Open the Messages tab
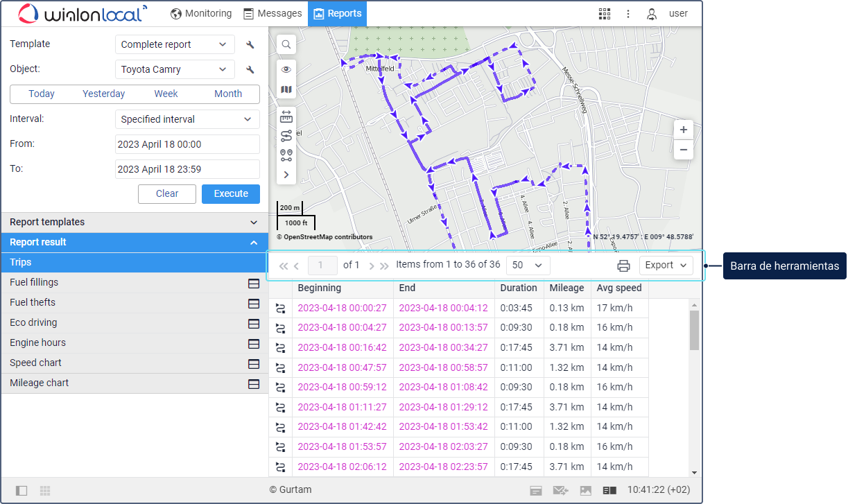 [272, 13]
